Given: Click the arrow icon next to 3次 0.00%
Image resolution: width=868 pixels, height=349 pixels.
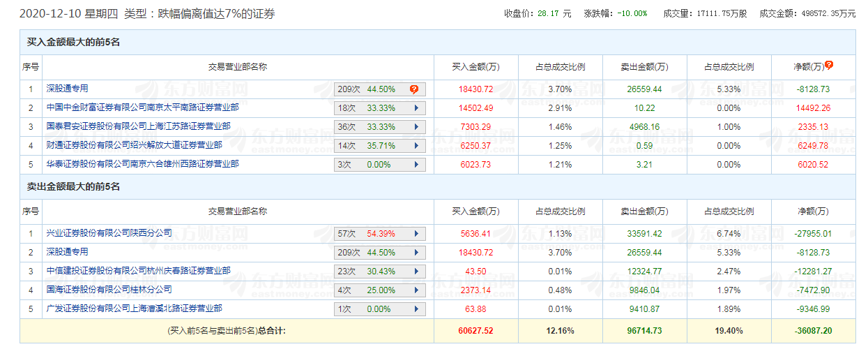Looking at the screenshot, I should click(x=416, y=165).
